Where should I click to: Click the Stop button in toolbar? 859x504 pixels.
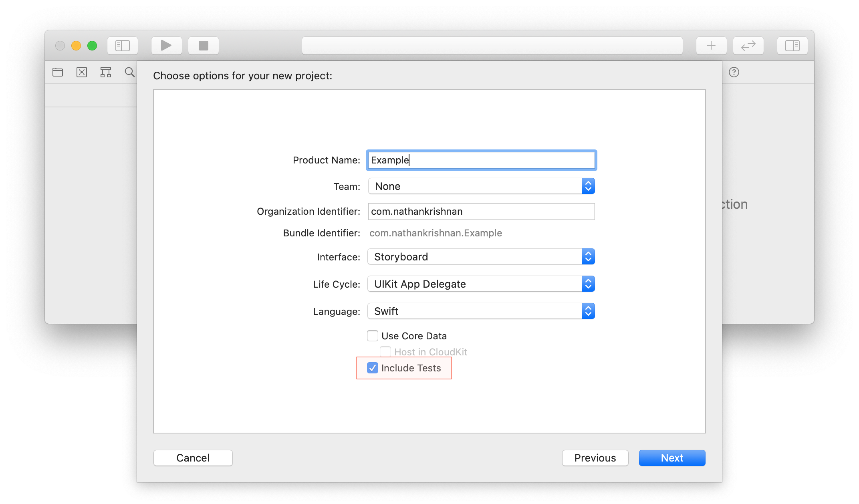coord(205,46)
